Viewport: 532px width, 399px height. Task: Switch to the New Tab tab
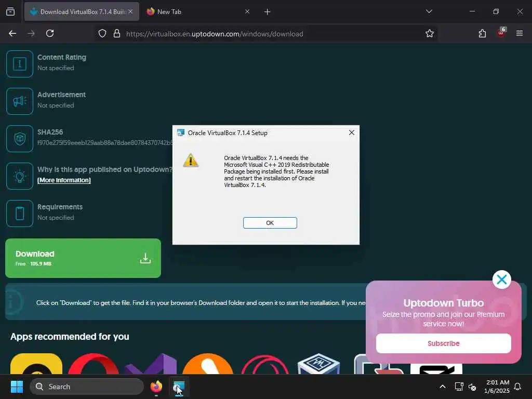tap(197, 11)
